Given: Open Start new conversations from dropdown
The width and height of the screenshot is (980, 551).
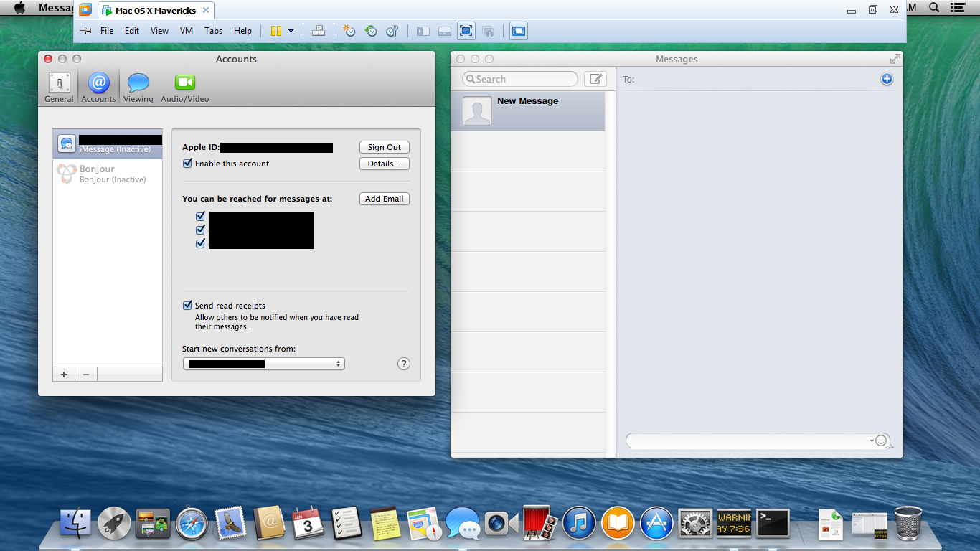Looking at the screenshot, I should (x=264, y=364).
